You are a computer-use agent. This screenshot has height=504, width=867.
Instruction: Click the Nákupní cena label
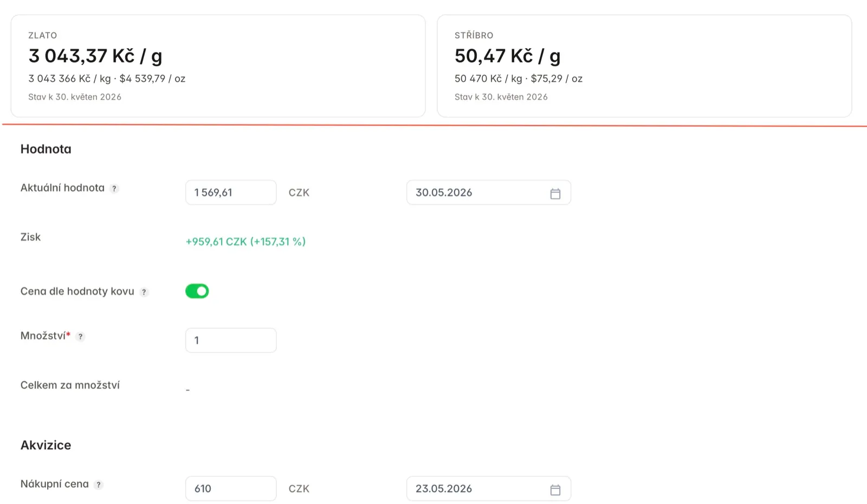[55, 484]
